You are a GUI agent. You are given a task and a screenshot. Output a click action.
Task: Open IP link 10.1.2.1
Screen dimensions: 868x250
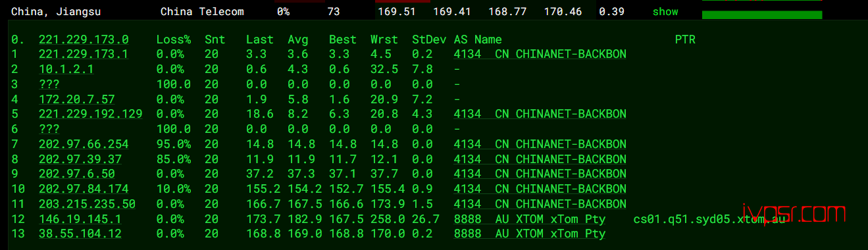tap(66, 69)
